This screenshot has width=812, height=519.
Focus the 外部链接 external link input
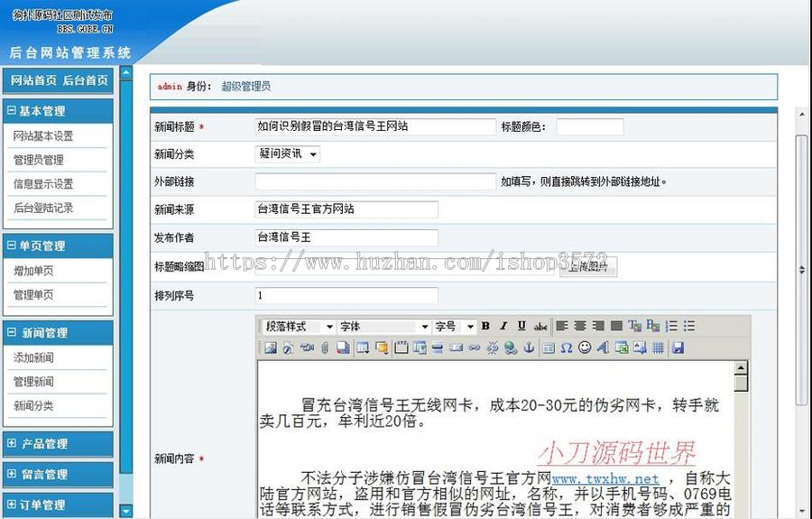coord(375,181)
